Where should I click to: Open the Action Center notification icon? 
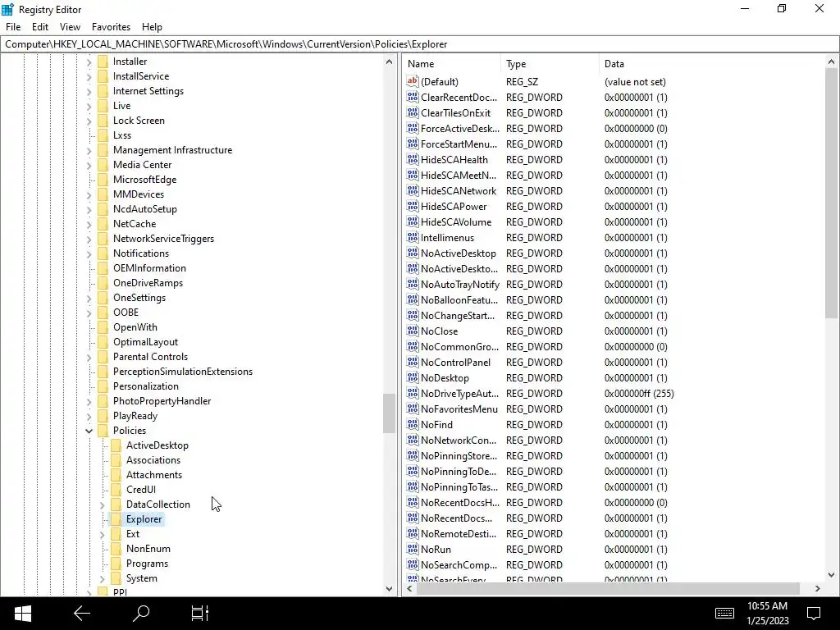click(x=814, y=614)
